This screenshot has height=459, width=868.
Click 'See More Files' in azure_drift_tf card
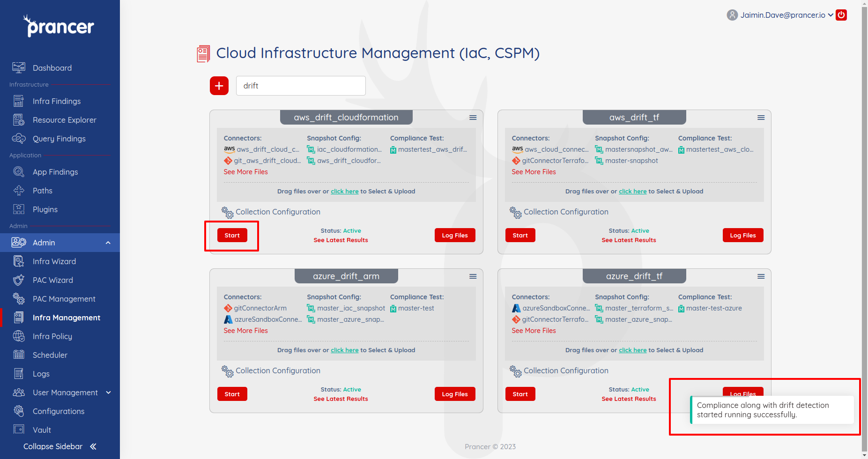[x=534, y=331]
